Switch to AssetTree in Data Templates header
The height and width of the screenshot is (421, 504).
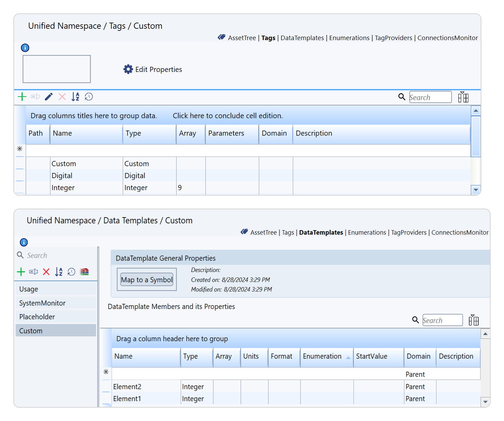click(x=263, y=233)
